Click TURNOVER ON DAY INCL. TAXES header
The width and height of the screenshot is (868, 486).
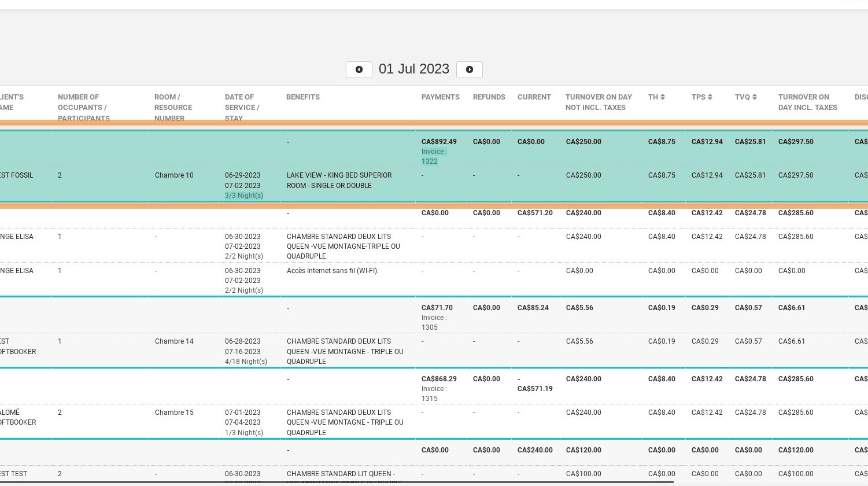808,102
